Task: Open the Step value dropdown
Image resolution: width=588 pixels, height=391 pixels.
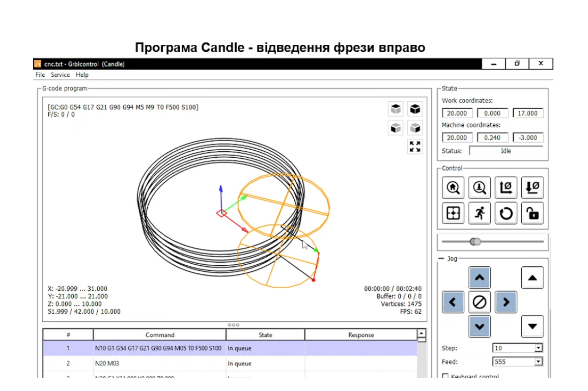Action: point(538,348)
